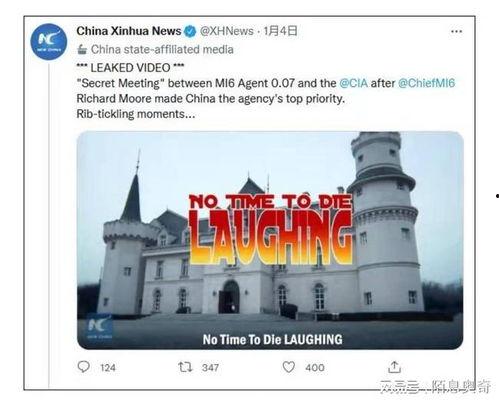Open the 1月4日 tweet timestamp
The image size is (499, 401).
[280, 31]
